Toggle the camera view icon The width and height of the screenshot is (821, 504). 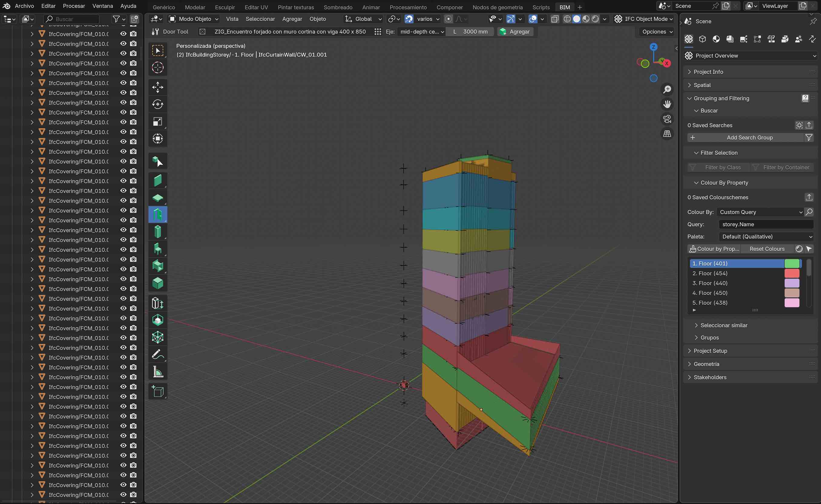(x=667, y=119)
